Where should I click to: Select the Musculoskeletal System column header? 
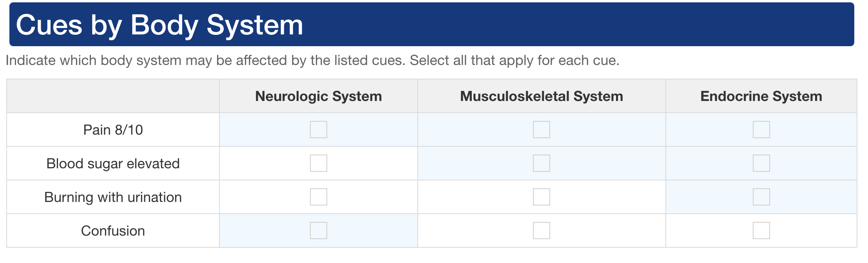541,96
